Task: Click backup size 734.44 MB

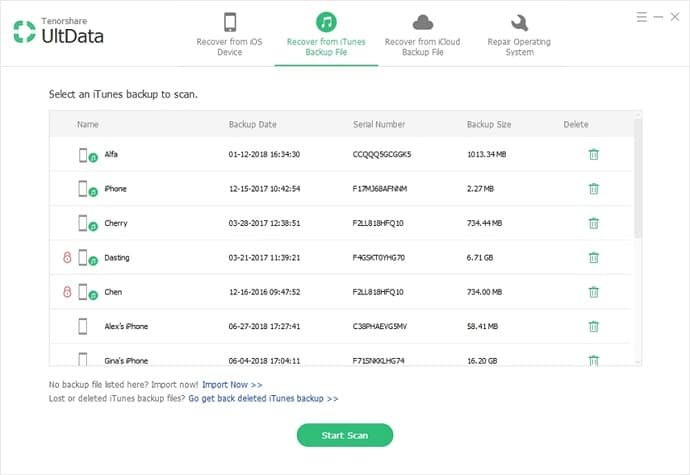Action: (x=484, y=223)
